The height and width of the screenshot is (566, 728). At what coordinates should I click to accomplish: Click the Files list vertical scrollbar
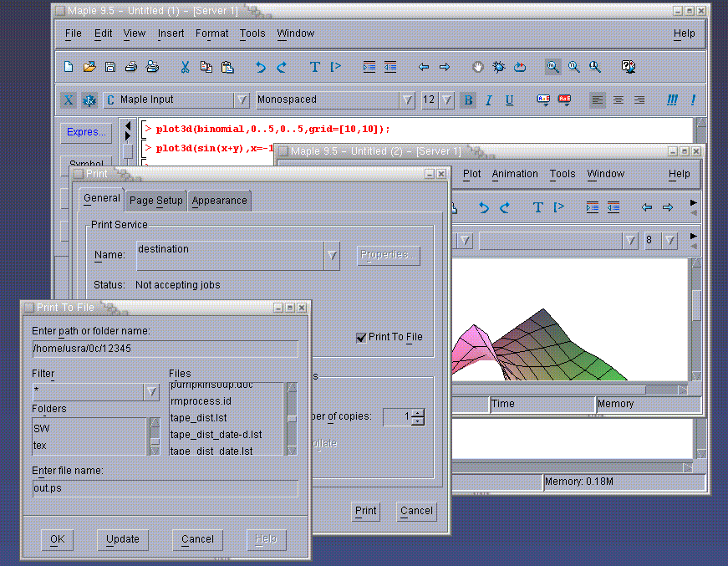292,419
